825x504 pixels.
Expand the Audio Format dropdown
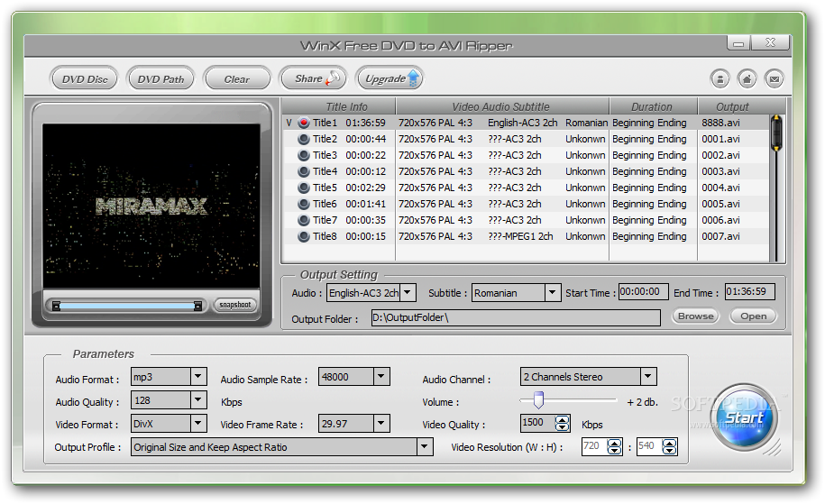197,377
